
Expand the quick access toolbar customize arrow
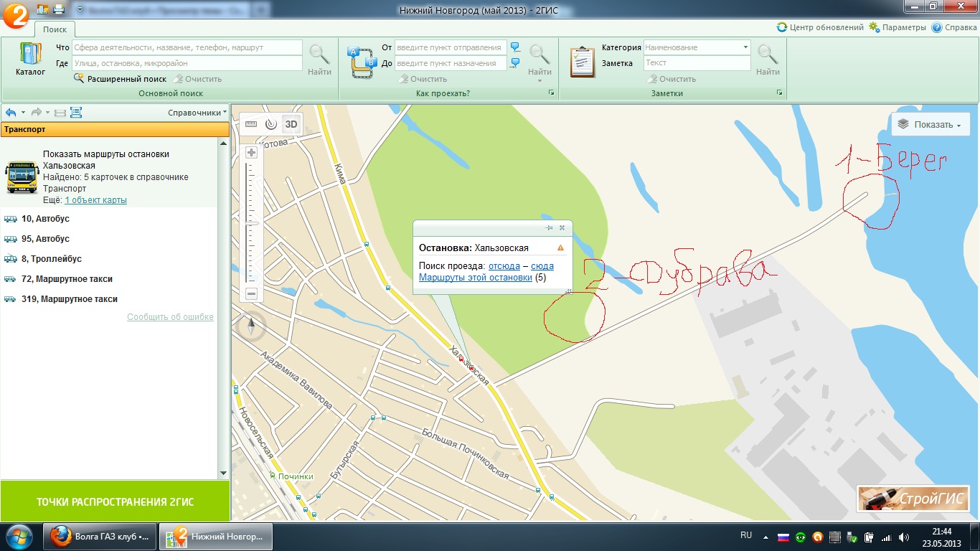click(x=79, y=10)
